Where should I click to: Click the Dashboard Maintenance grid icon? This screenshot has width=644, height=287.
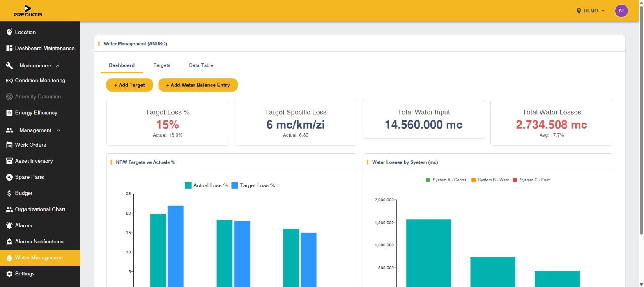[9, 48]
